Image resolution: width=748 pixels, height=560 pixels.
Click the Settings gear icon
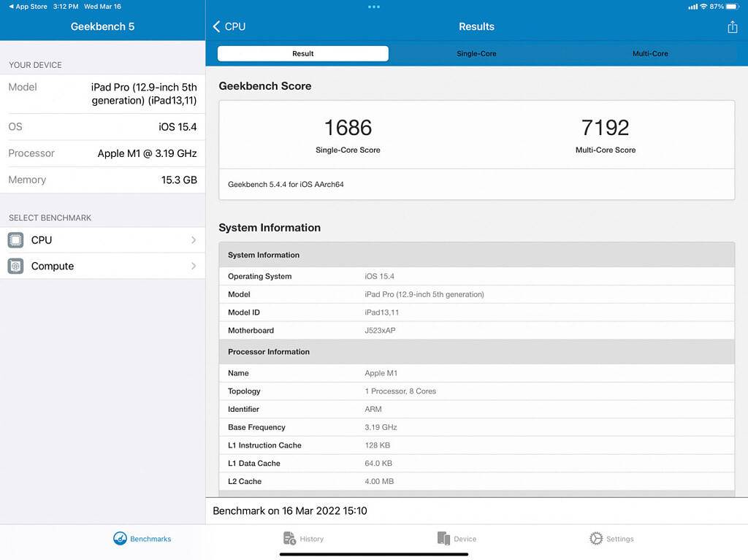[x=596, y=539]
